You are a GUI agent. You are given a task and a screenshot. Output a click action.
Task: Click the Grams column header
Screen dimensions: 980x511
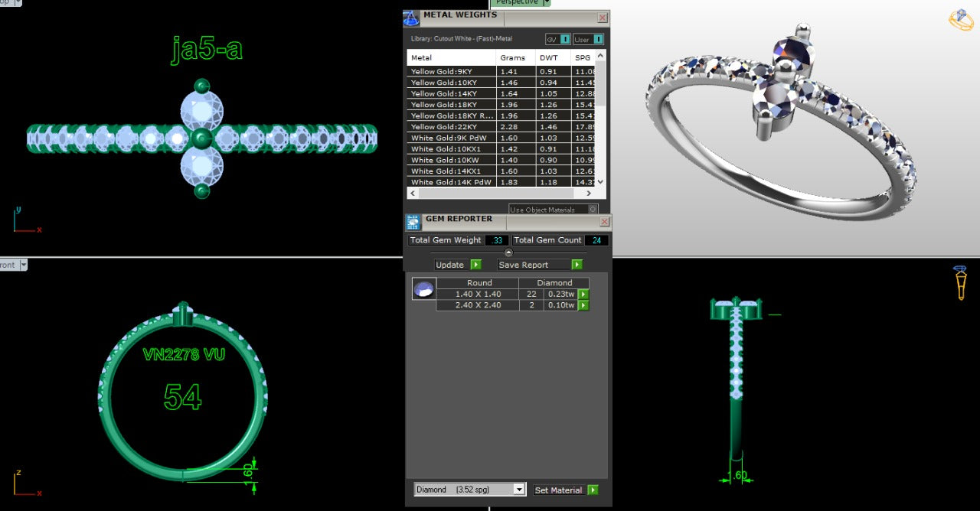coord(514,58)
